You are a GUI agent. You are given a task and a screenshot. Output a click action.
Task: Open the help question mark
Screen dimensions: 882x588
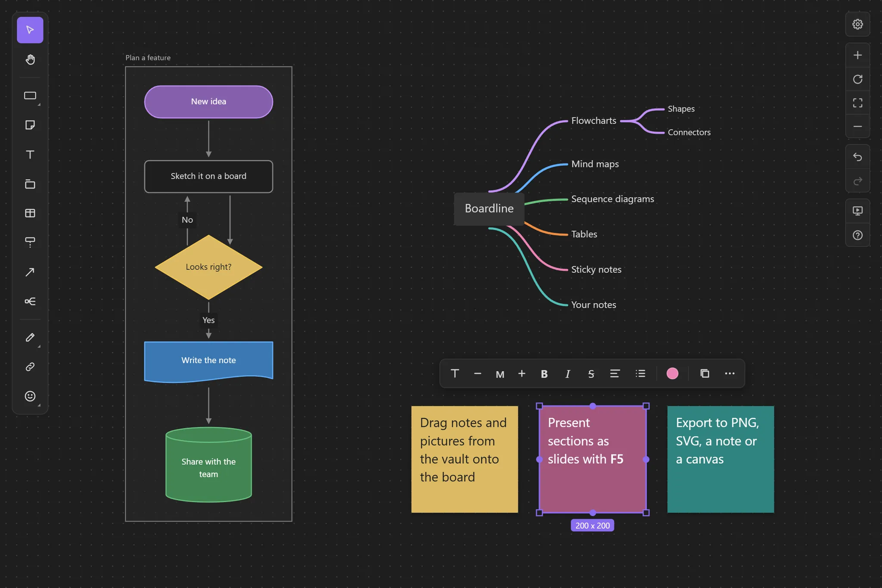pos(857,235)
